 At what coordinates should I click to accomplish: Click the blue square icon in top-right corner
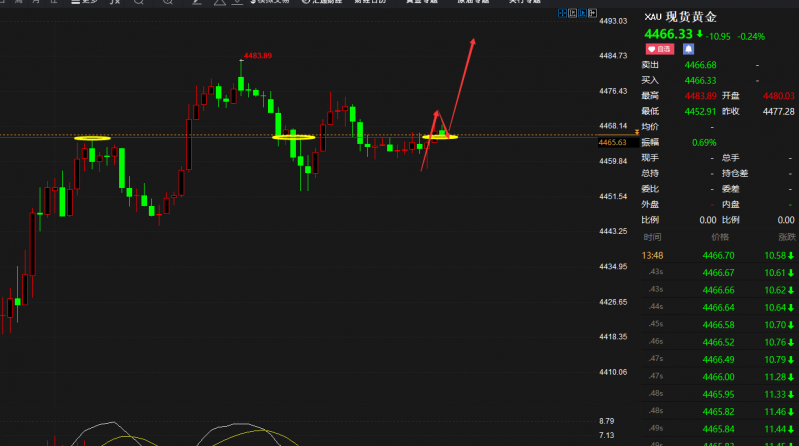580,14
